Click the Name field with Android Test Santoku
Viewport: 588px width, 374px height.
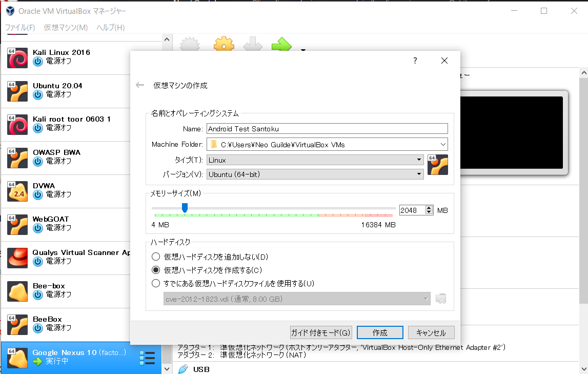coord(327,129)
